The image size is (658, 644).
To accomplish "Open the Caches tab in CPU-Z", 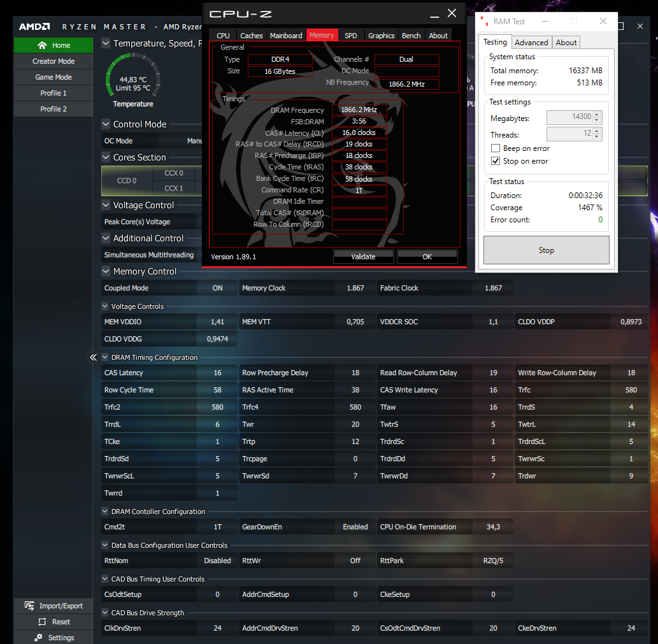I will click(252, 36).
